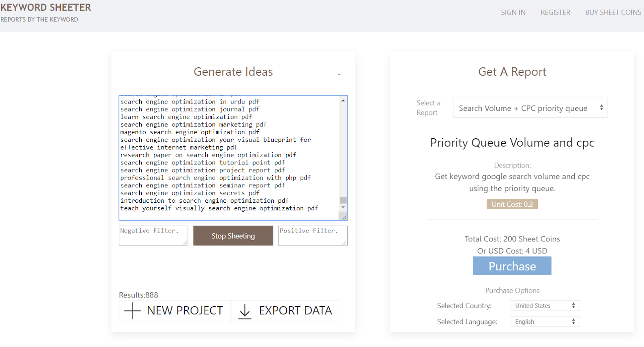Image resolution: width=644 pixels, height=347 pixels.
Task: Click the 'Purchase Options' label
Action: pyautogui.click(x=512, y=291)
